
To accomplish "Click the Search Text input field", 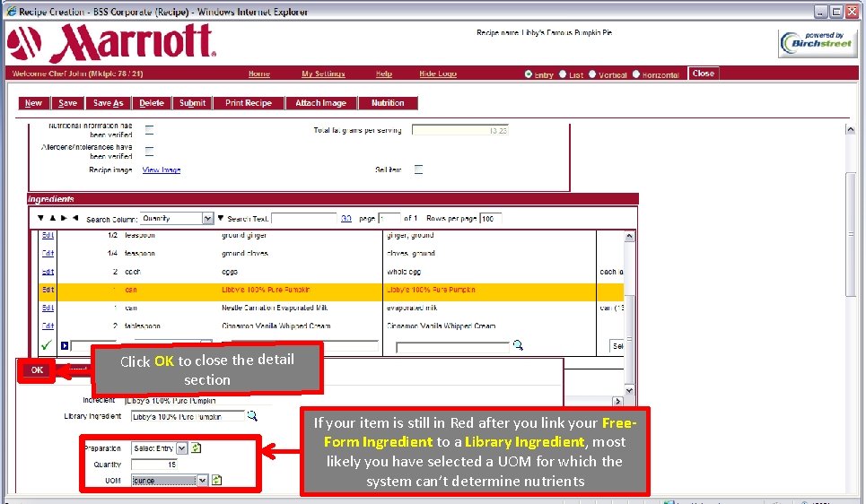I will tap(303, 219).
